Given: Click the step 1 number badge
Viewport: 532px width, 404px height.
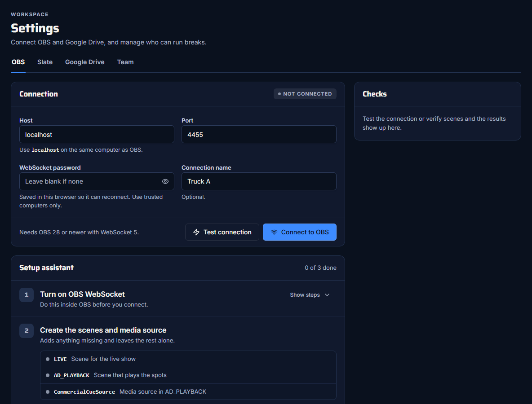Looking at the screenshot, I should [27, 295].
